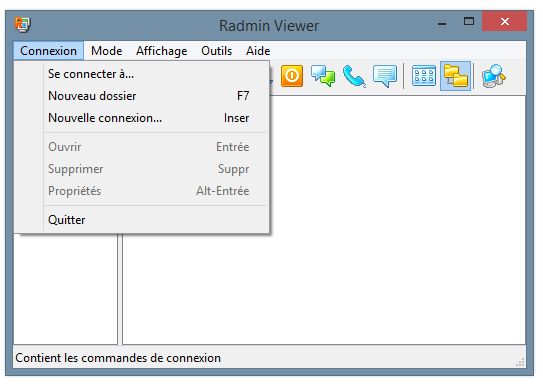
Task: Minimize the Radmin Viewer window
Action: [442, 24]
